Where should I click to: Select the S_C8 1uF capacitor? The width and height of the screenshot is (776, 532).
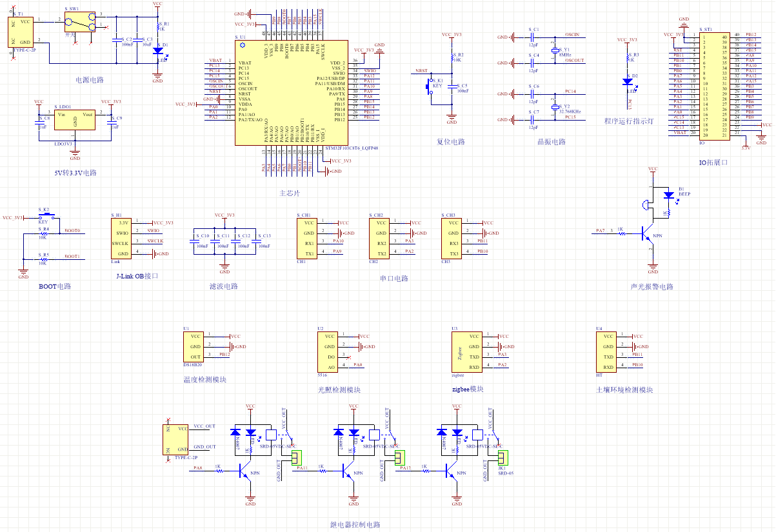[x=39, y=123]
